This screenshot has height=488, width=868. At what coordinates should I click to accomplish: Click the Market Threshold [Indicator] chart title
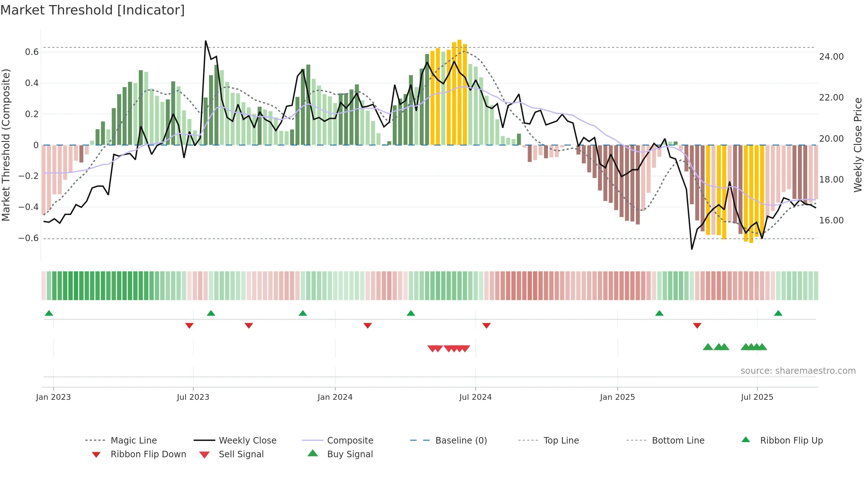(93, 10)
